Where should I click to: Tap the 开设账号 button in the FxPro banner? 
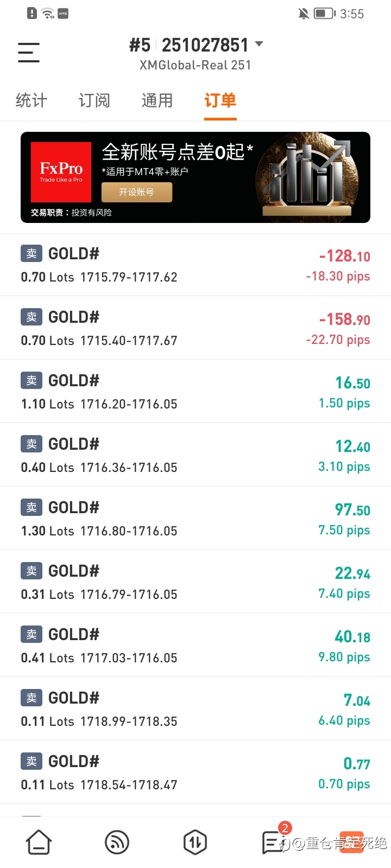[x=137, y=192]
